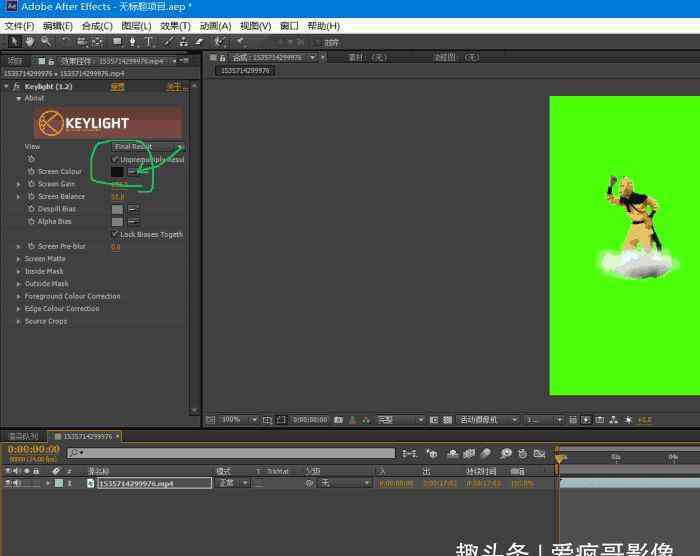The image size is (700, 556).
Task: Toggle Draft 3D in the timeline
Action: coord(432,454)
